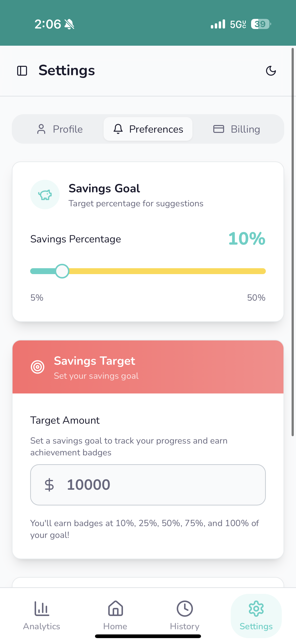Viewport: 296px width, 644px height.
Task: Click the page scrollbar on right edge
Action: (293, 242)
